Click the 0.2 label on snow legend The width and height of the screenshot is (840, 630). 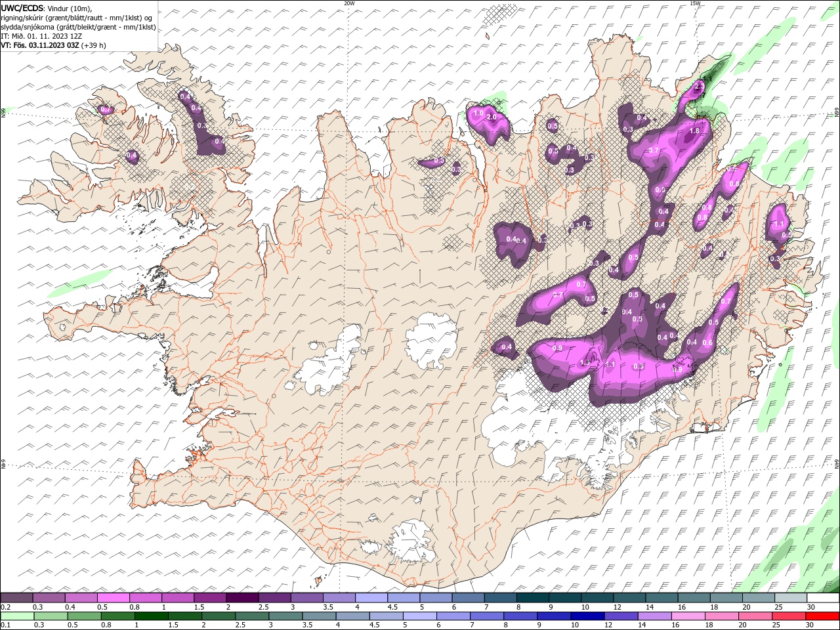click(5, 607)
